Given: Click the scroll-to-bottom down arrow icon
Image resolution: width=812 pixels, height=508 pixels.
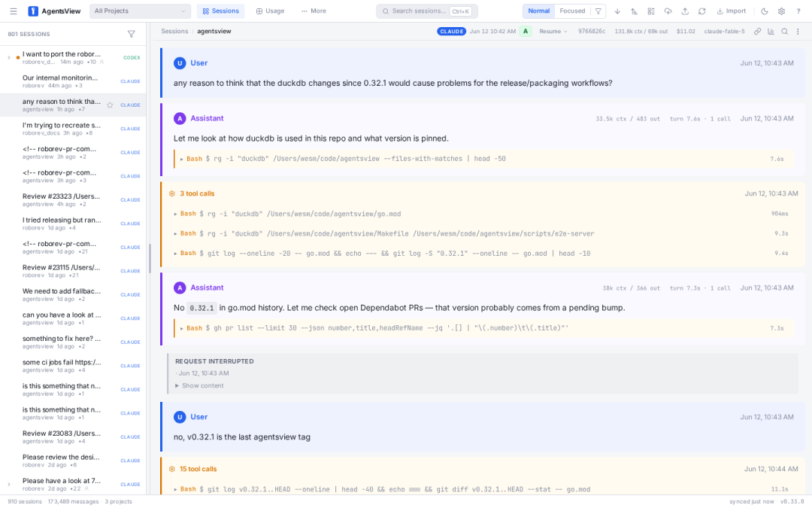Looking at the screenshot, I should tap(617, 11).
